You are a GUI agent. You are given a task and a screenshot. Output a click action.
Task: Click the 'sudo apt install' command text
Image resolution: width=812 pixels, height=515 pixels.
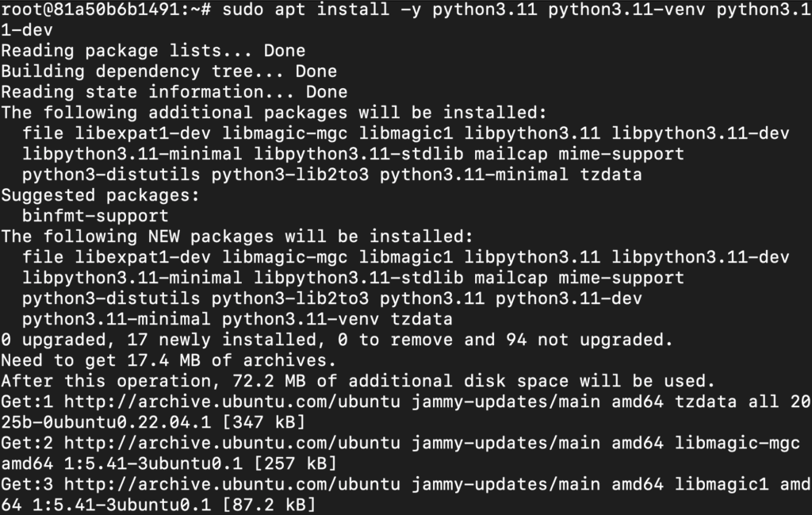[x=305, y=10]
